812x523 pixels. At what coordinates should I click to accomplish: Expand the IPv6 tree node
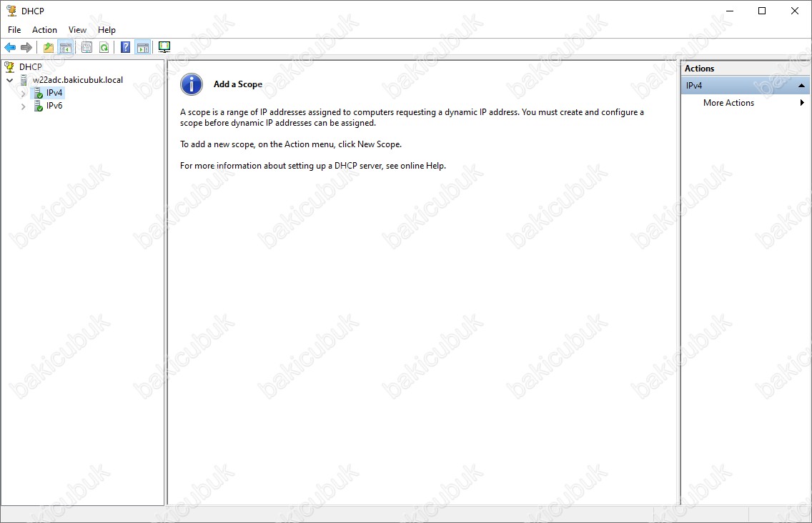point(24,106)
